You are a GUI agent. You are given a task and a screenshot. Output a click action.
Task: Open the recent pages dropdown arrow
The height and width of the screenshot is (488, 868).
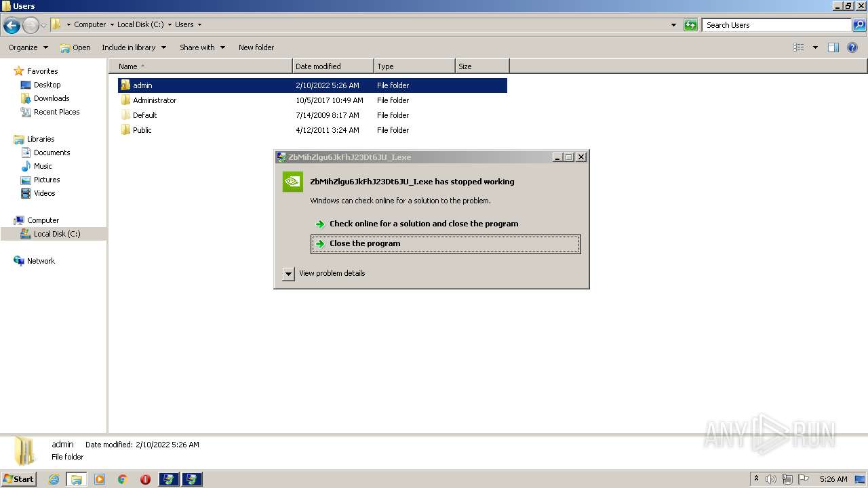coord(44,26)
